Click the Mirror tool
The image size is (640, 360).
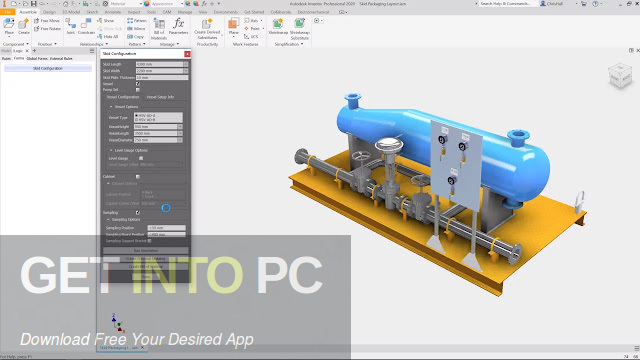point(136,29)
